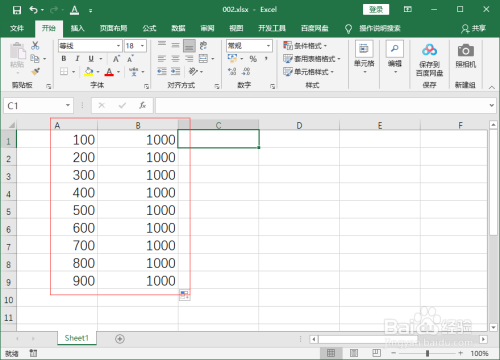Switch to the Formulas tab
This screenshot has width=500, height=360.
149,28
